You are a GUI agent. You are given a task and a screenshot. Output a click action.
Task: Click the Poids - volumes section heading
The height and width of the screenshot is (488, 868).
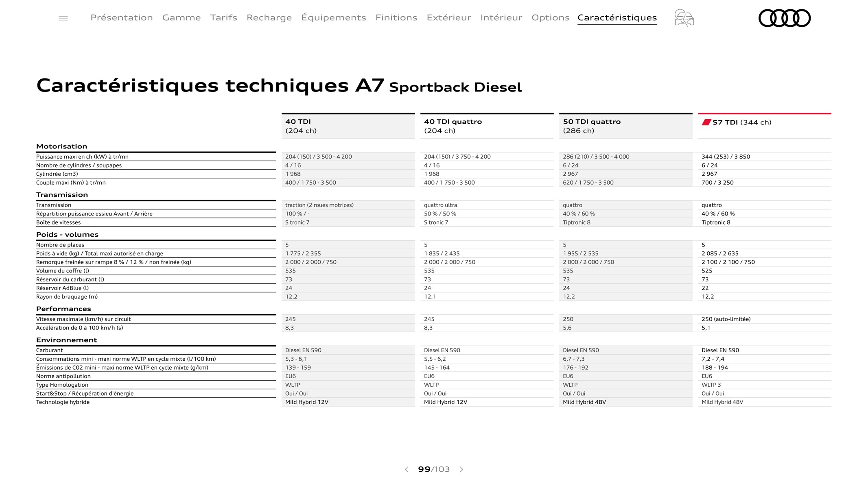click(67, 235)
